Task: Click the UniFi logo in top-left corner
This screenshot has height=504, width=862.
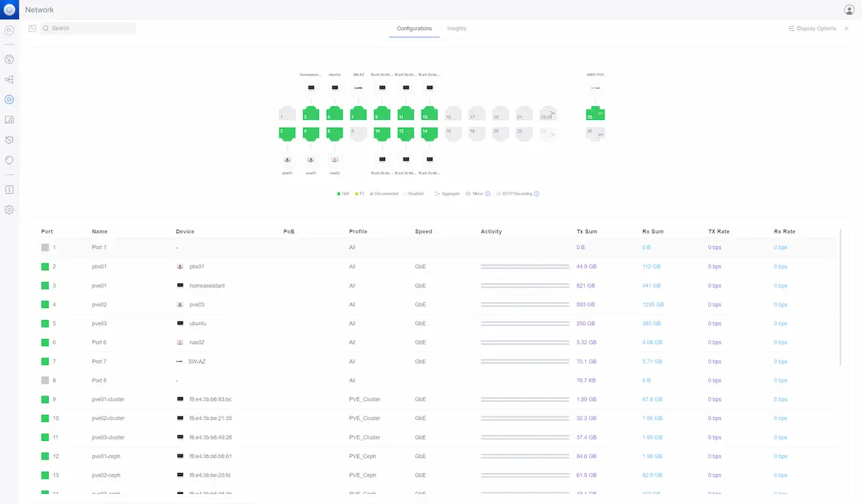Action: (x=9, y=9)
